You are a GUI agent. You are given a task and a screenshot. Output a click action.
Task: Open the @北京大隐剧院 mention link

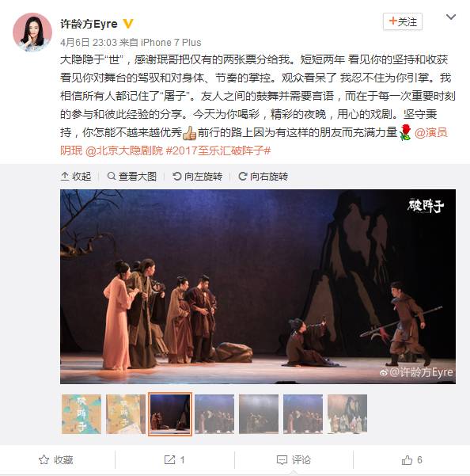click(x=124, y=150)
